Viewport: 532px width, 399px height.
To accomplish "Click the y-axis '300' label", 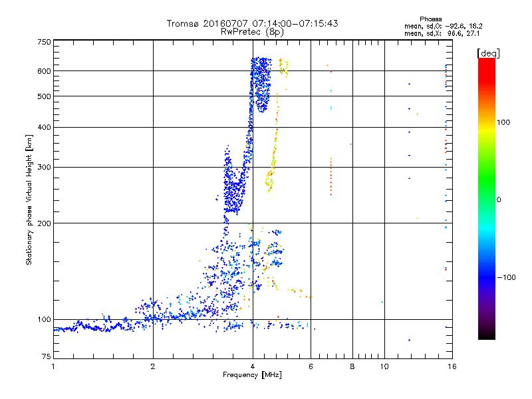I will coord(44,168).
